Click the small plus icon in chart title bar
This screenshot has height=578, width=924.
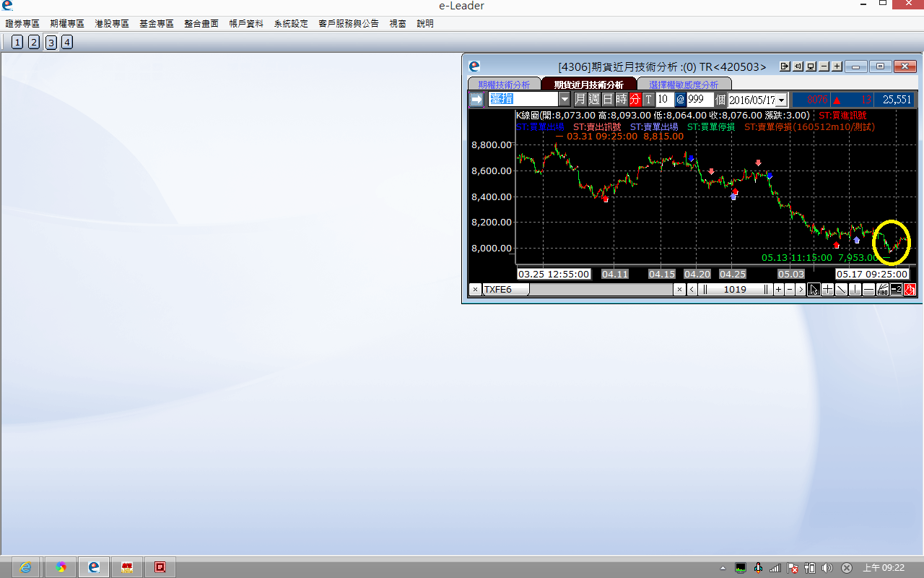point(837,66)
